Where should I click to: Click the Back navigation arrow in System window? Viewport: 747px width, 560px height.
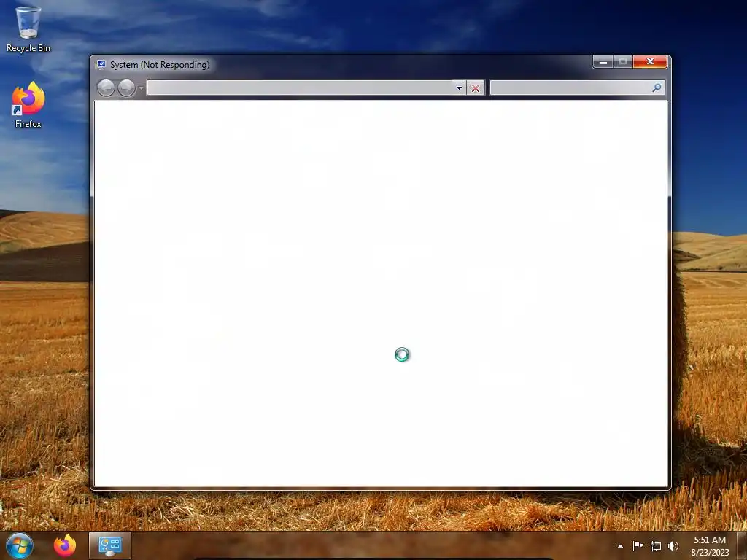pyautogui.click(x=106, y=87)
